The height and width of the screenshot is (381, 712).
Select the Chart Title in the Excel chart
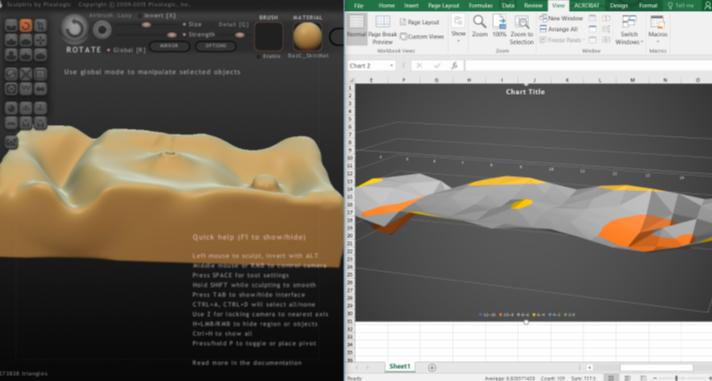(x=525, y=92)
